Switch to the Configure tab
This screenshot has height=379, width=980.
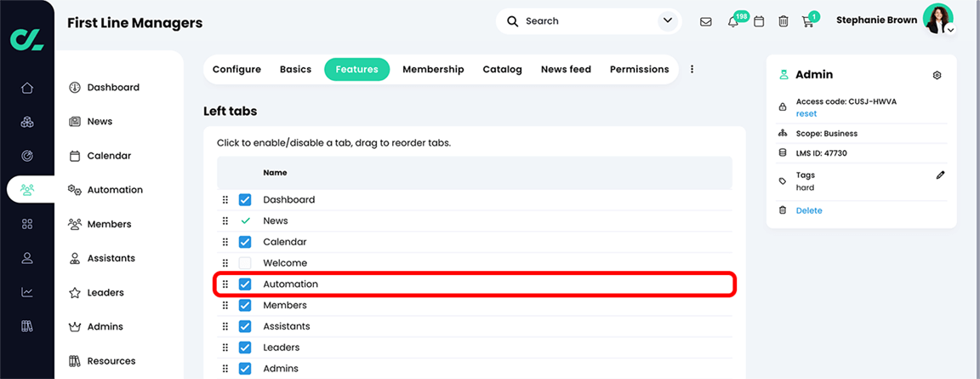pyautogui.click(x=236, y=70)
